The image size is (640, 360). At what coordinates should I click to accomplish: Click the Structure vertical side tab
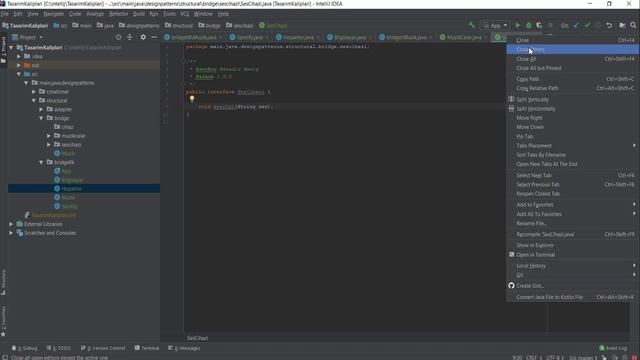(4, 282)
